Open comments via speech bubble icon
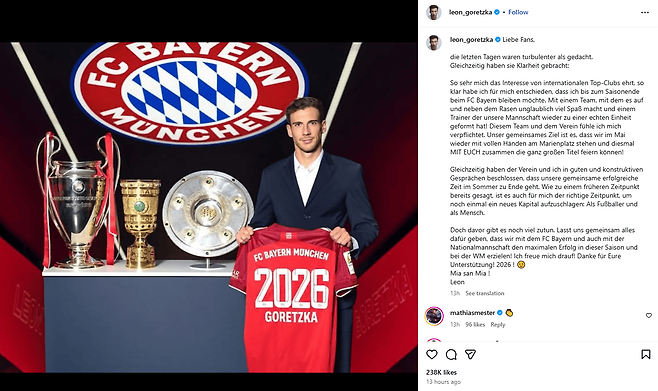Viewport: 658px width, 391px height. 451,355
